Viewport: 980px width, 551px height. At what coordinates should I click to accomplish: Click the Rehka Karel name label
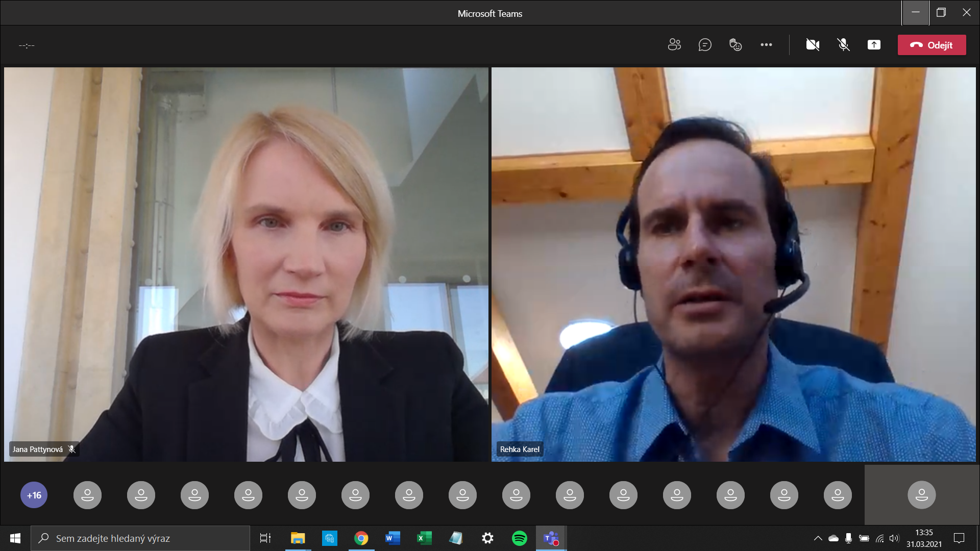pyautogui.click(x=520, y=449)
